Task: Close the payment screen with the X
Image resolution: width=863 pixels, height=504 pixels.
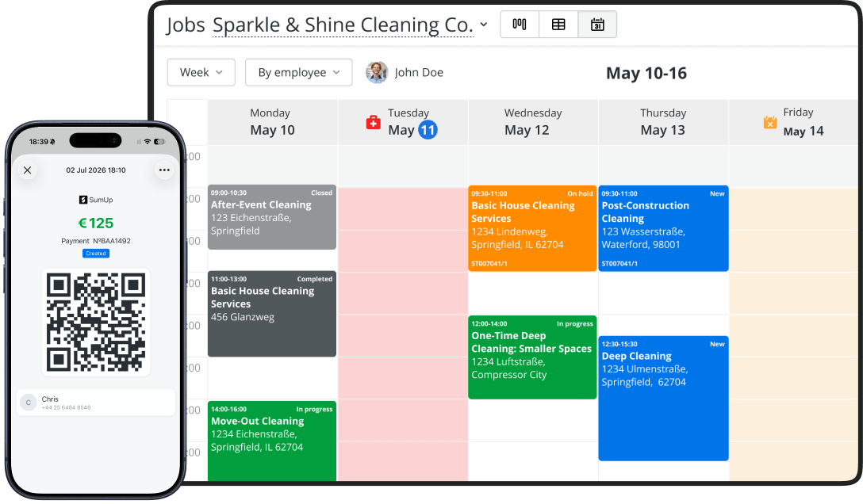Action: [28, 170]
